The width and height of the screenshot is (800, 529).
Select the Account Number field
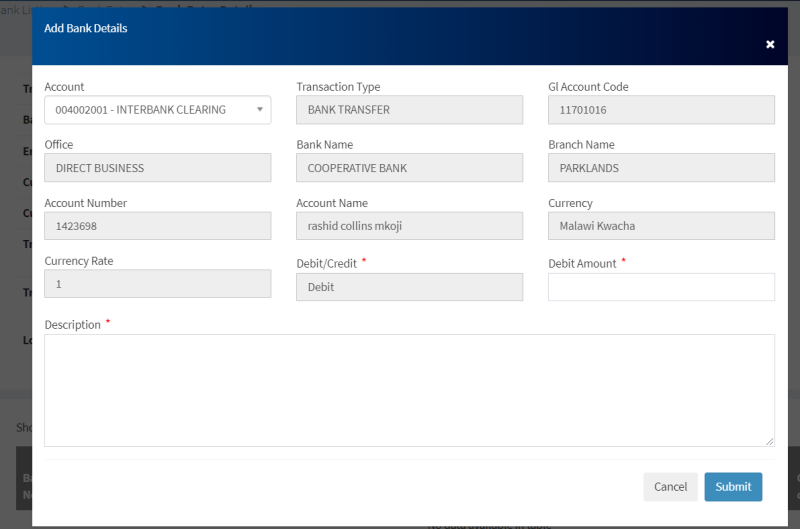[157, 226]
